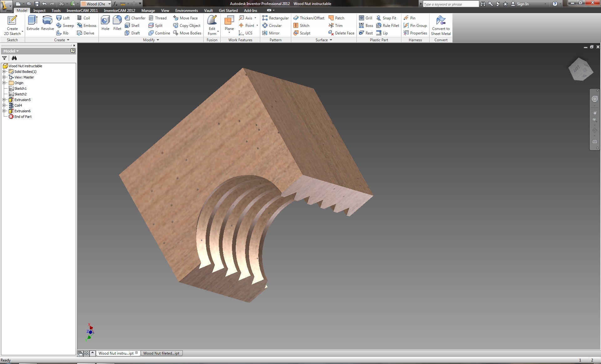Open the Derive tool
This screenshot has width=601, height=364.
tap(86, 33)
